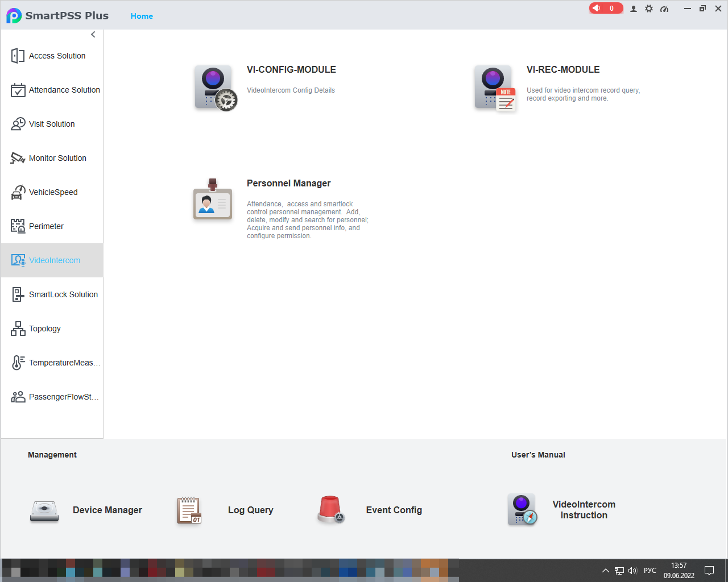Open TemperatureMeasurement thermometer icon
Viewport: 728px width, 582px height.
tap(18, 363)
